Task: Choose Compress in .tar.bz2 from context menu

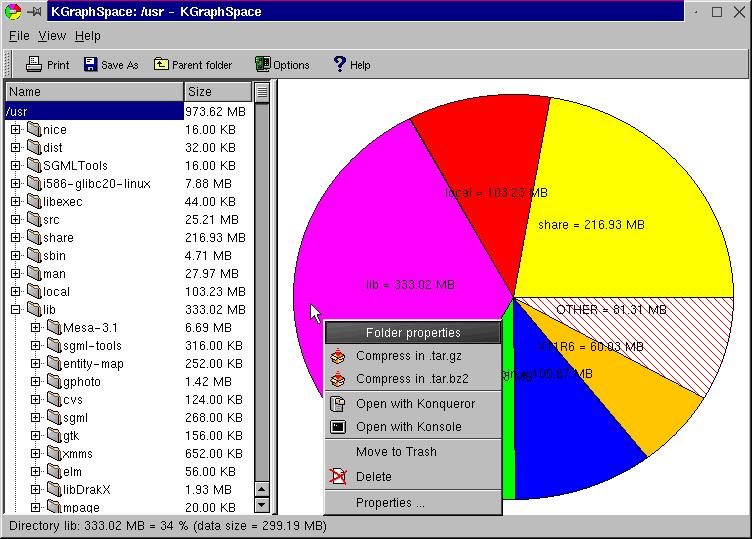Action: point(413,379)
